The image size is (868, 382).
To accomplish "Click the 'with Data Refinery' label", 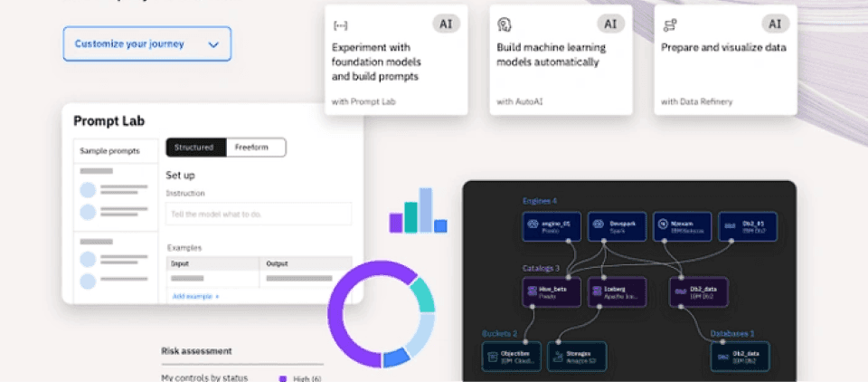I will (x=696, y=102).
